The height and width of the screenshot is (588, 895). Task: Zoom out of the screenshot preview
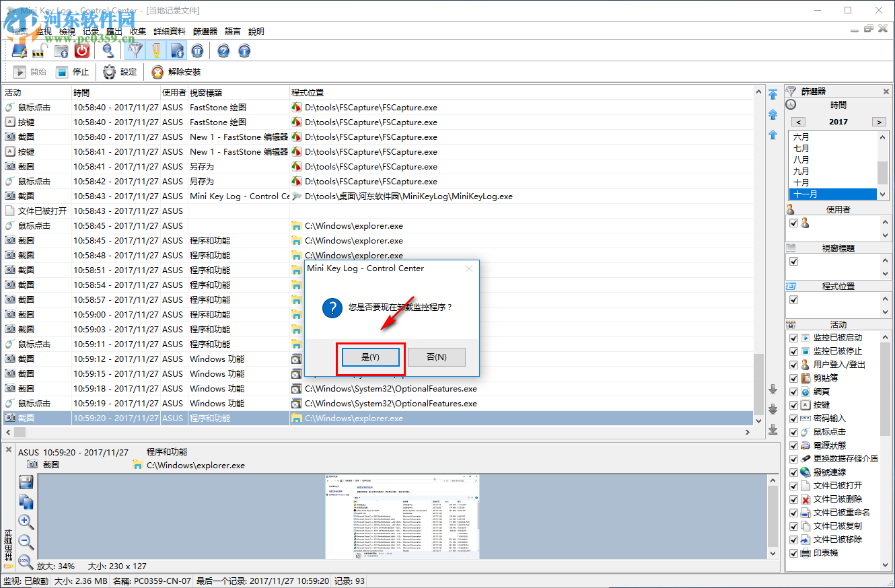pos(26,542)
